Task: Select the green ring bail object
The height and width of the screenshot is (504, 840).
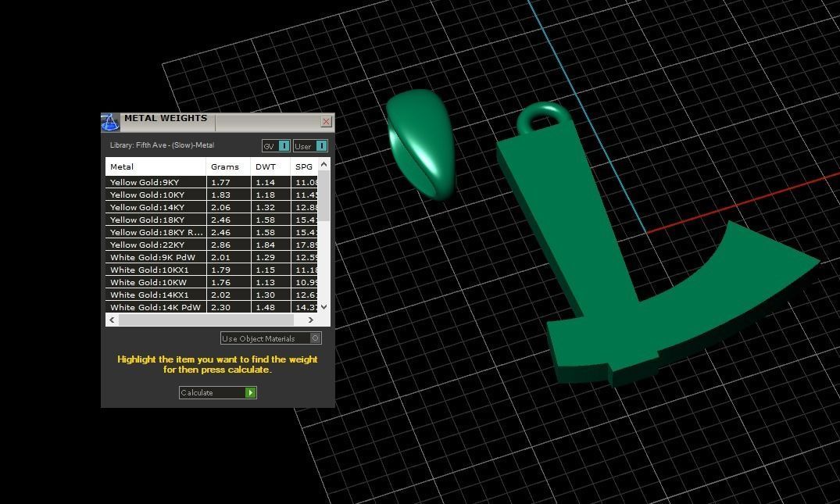Action: click(x=421, y=145)
